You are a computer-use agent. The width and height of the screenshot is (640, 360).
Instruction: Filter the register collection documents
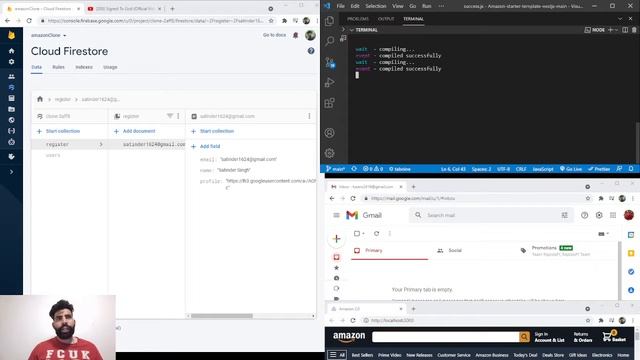(170, 116)
